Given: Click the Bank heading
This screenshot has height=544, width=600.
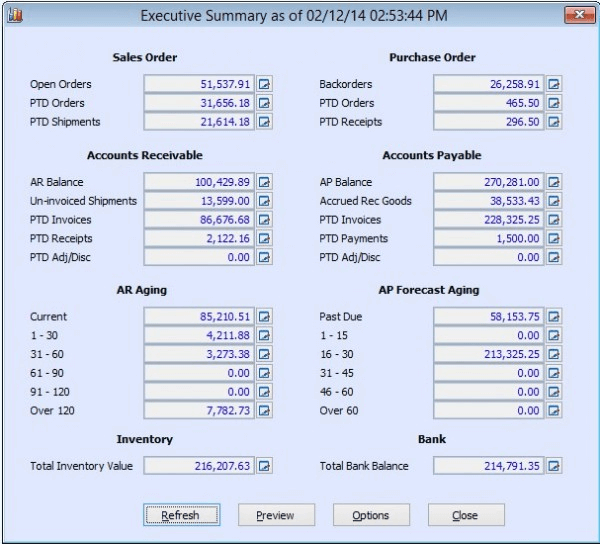Looking at the screenshot, I should click(432, 439).
